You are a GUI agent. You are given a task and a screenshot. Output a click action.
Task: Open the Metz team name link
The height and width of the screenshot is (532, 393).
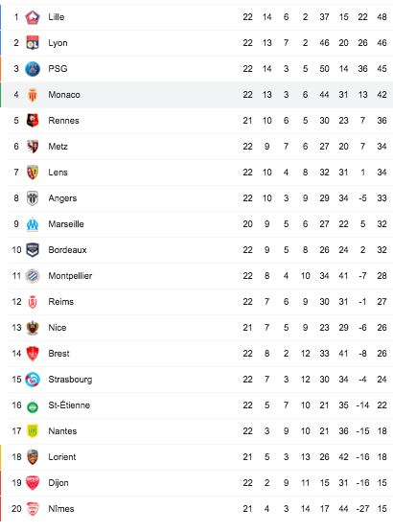(x=58, y=147)
